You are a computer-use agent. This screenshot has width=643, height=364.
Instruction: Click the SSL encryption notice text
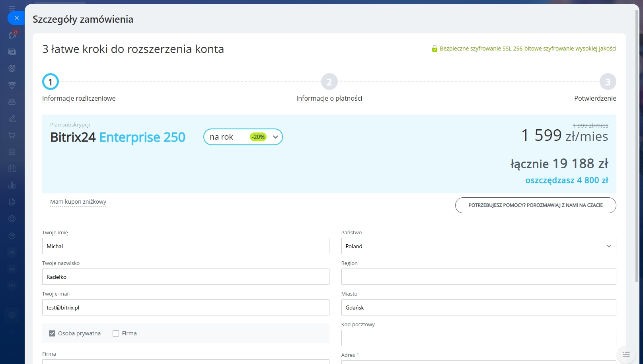pyautogui.click(x=528, y=49)
